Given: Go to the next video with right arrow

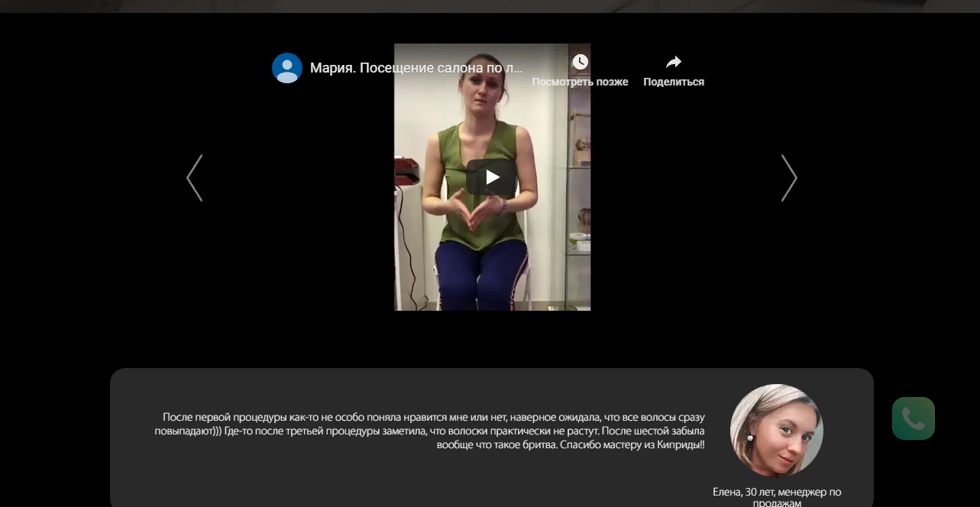Looking at the screenshot, I should pos(789,178).
